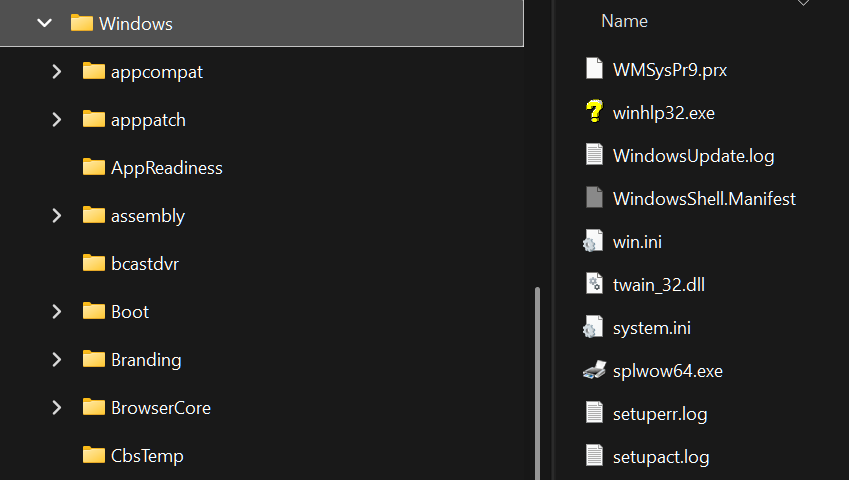Select the system.ini file name

pyautogui.click(x=651, y=328)
